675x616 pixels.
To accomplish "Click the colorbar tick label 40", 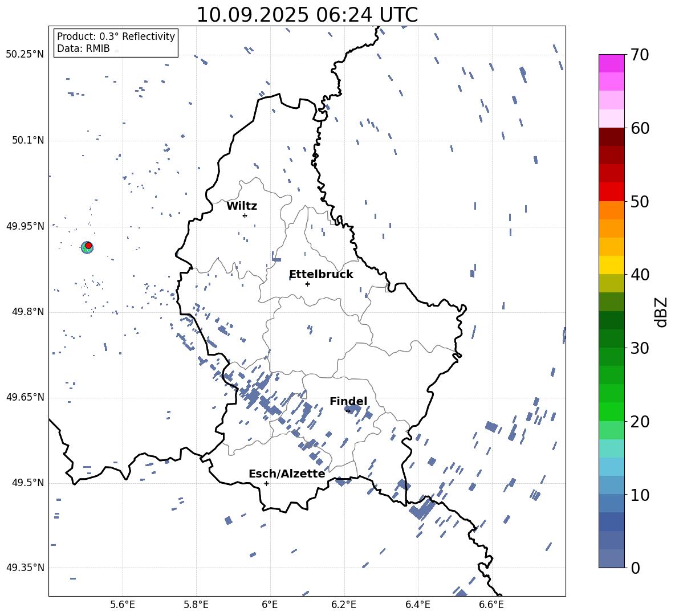I will tap(640, 275).
